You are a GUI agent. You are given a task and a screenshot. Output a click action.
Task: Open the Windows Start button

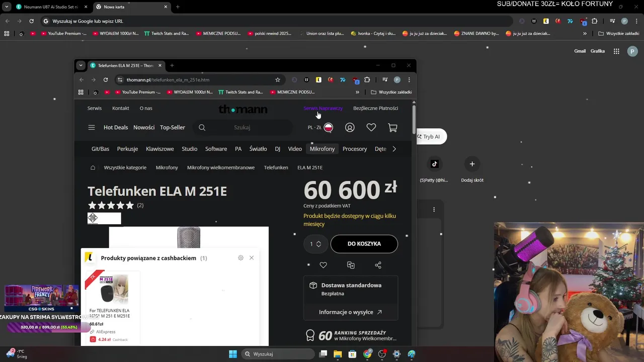pos(233,354)
